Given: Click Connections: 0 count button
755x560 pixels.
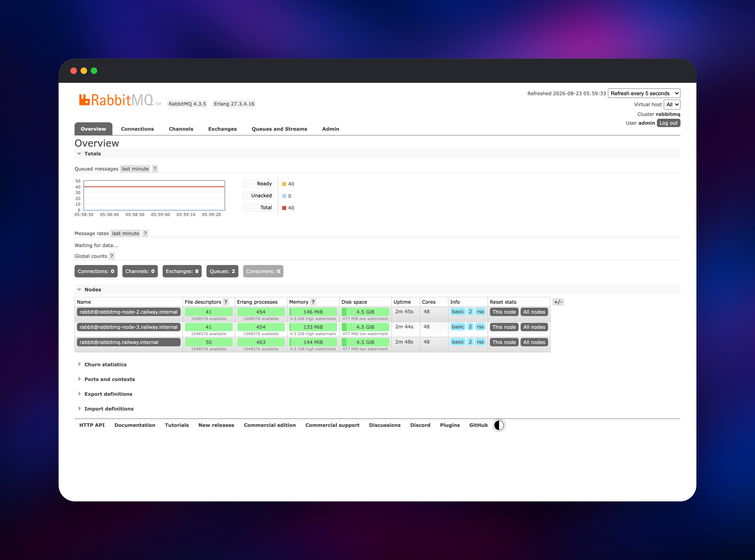Looking at the screenshot, I should coord(96,271).
